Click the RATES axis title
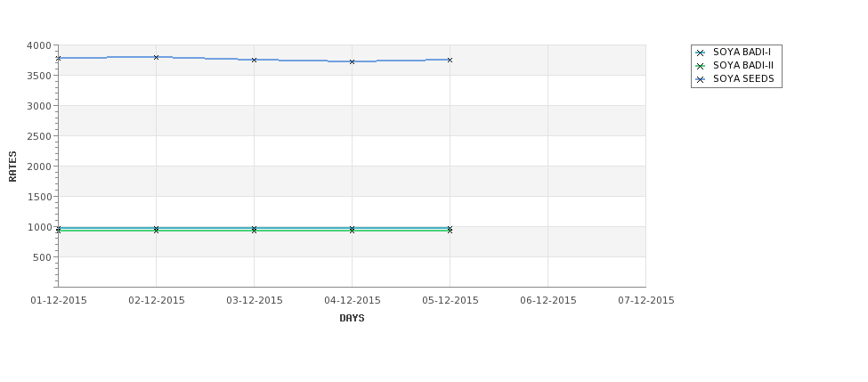The width and height of the screenshot is (868, 382). pos(12,167)
